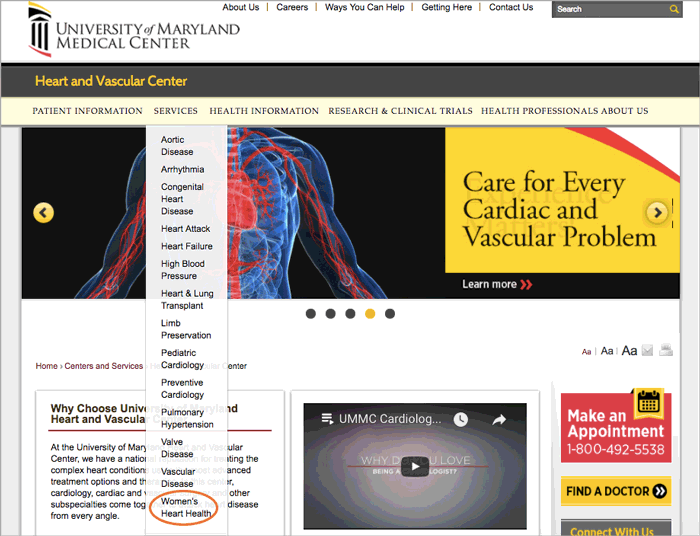Click the Find a Doctor button
Image resolution: width=700 pixels, height=536 pixels.
coord(616,491)
